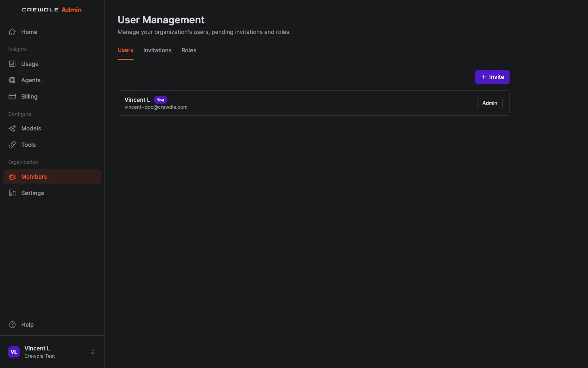Viewport: 588px width, 368px height.
Task: Click the Tools link icon
Action: tap(12, 145)
